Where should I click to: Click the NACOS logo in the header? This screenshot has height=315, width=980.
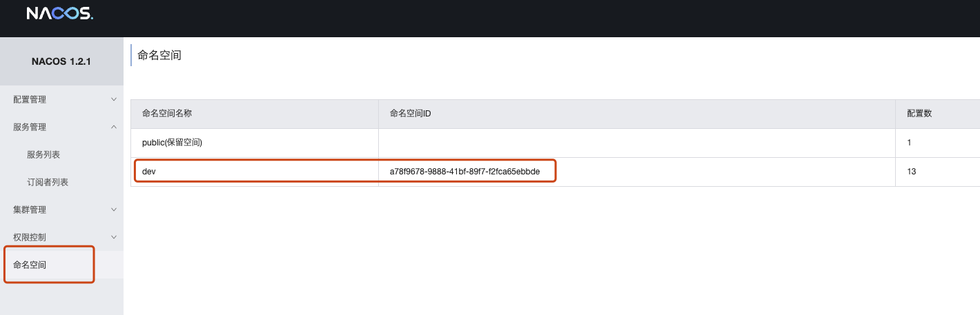point(59,14)
